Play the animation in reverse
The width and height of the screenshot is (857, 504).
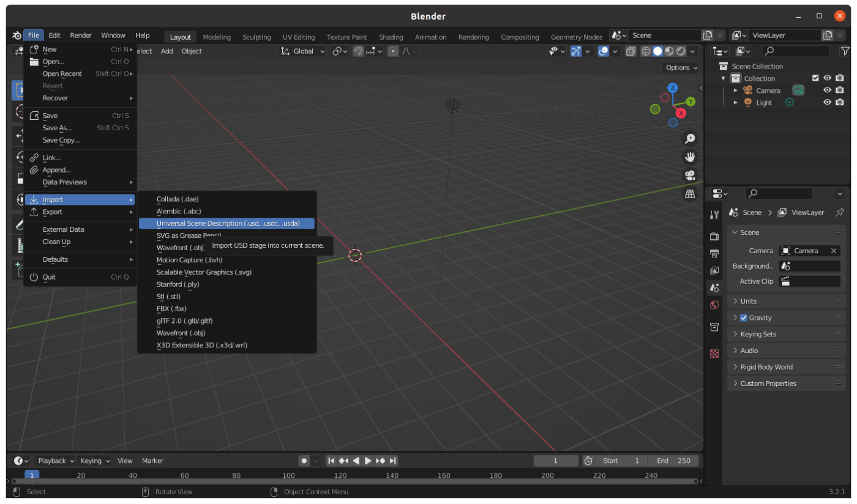coord(356,461)
